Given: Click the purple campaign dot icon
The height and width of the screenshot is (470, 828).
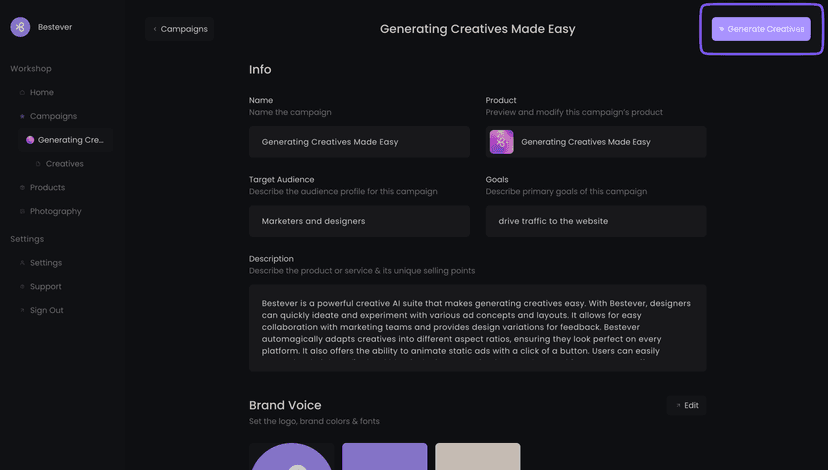Looking at the screenshot, I should pos(30,140).
